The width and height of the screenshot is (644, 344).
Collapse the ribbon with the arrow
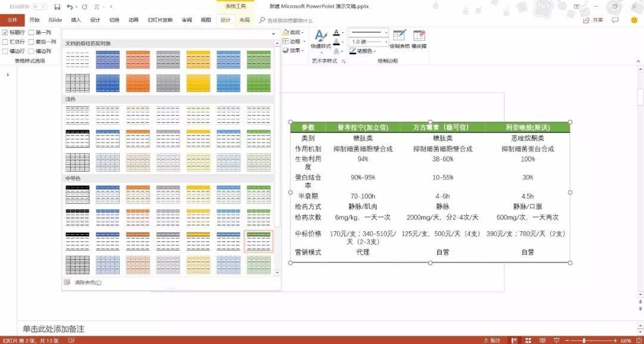coord(638,61)
